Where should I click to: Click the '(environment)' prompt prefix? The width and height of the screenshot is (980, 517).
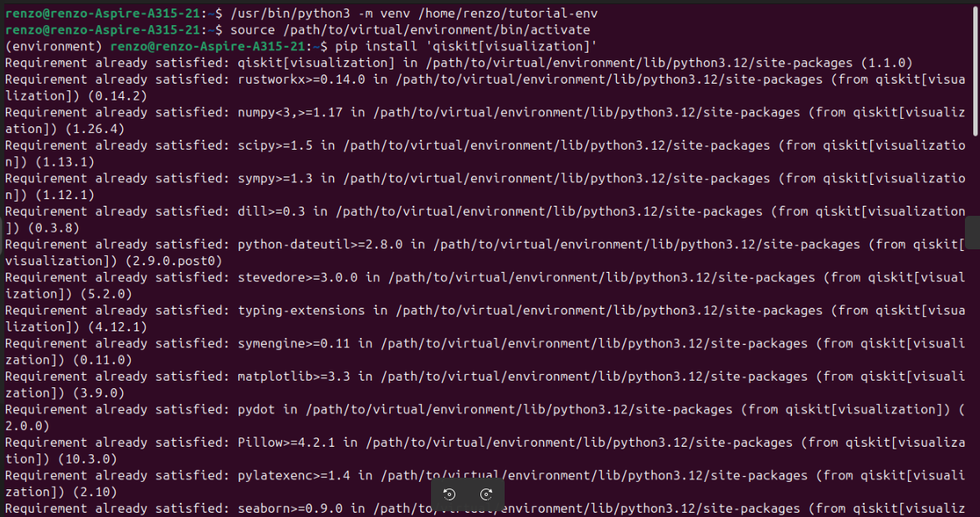tap(54, 46)
